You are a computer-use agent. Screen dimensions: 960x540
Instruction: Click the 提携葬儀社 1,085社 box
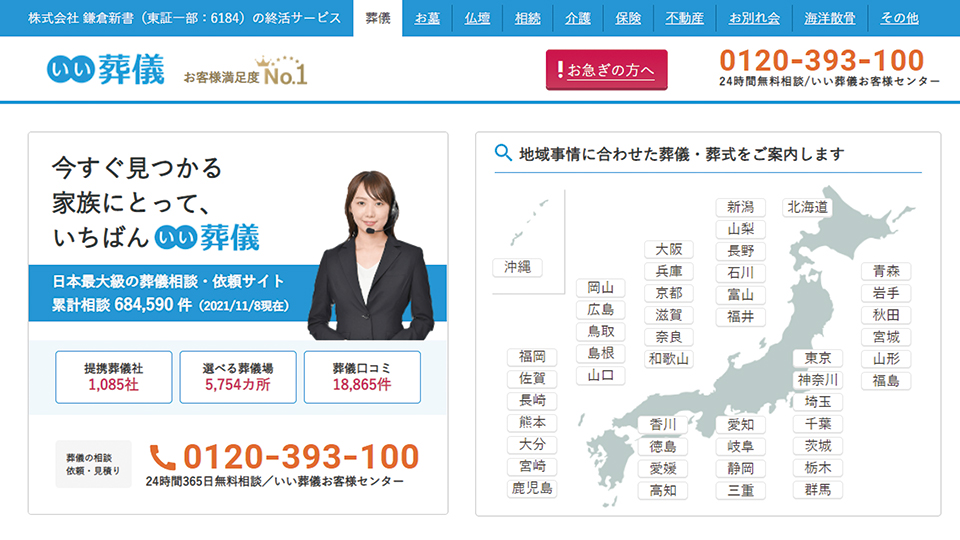(113, 377)
